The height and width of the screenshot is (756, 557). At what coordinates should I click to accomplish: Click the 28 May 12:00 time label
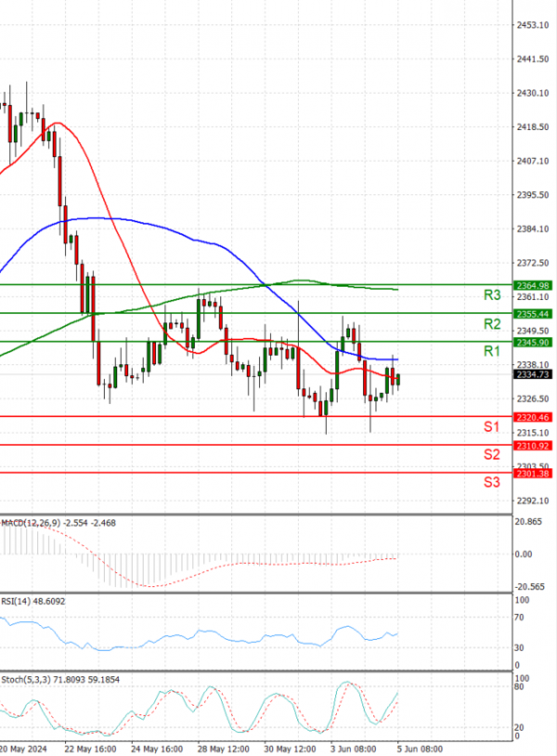(223, 749)
